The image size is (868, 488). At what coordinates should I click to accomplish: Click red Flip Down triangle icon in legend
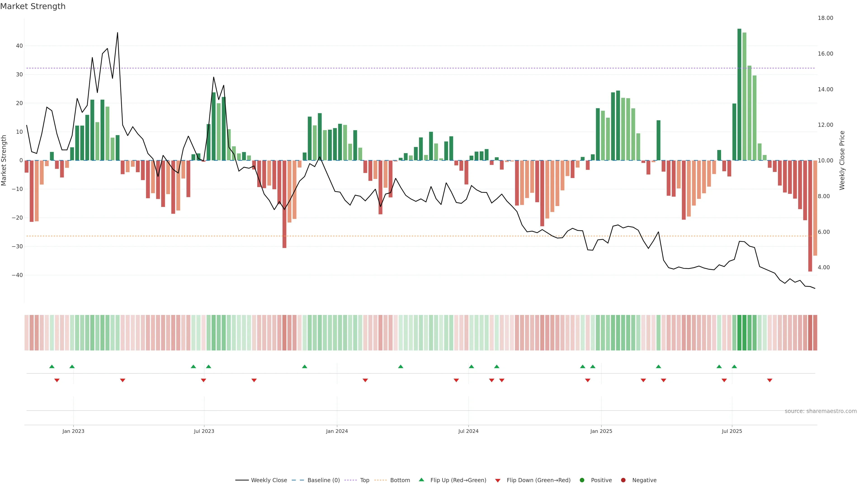(x=498, y=481)
